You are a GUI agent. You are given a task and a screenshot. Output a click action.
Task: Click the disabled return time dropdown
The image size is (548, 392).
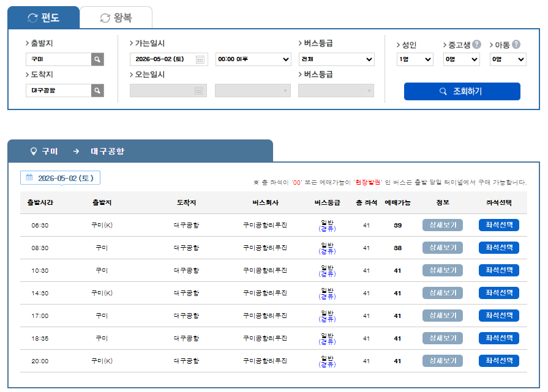pos(253,91)
